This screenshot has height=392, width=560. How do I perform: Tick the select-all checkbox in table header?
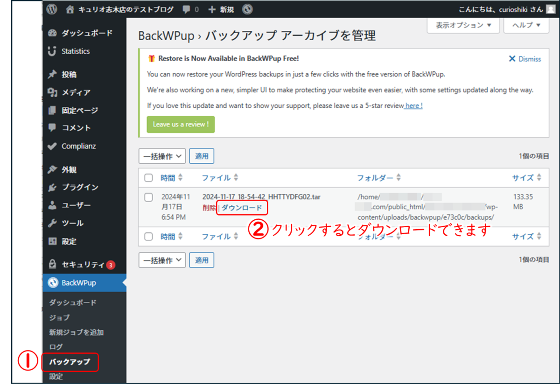pos(148,178)
